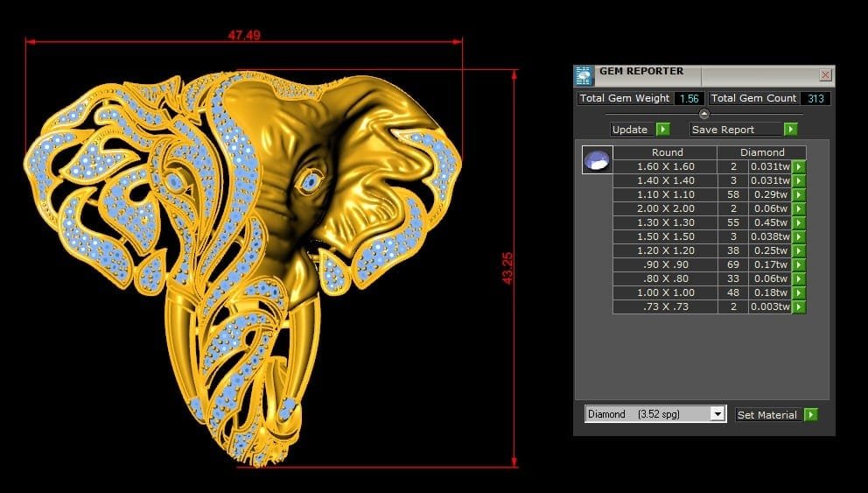Click the green arrow next to Save Report
The image size is (868, 493).
[790, 130]
